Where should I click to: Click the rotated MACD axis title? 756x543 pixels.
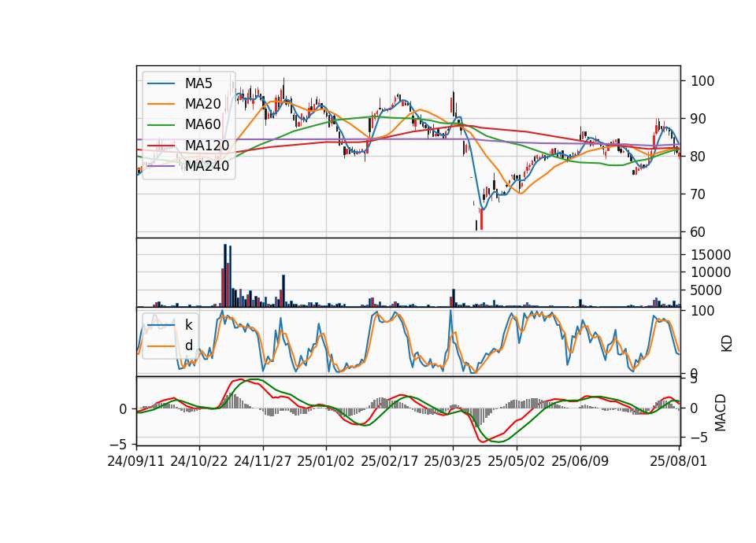pos(721,412)
